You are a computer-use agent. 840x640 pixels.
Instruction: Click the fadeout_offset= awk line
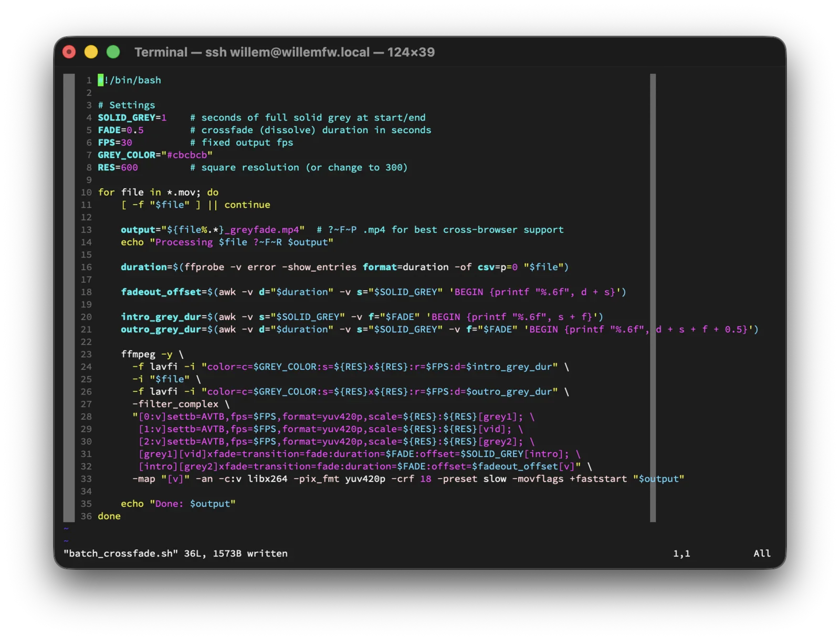pyautogui.click(x=374, y=292)
